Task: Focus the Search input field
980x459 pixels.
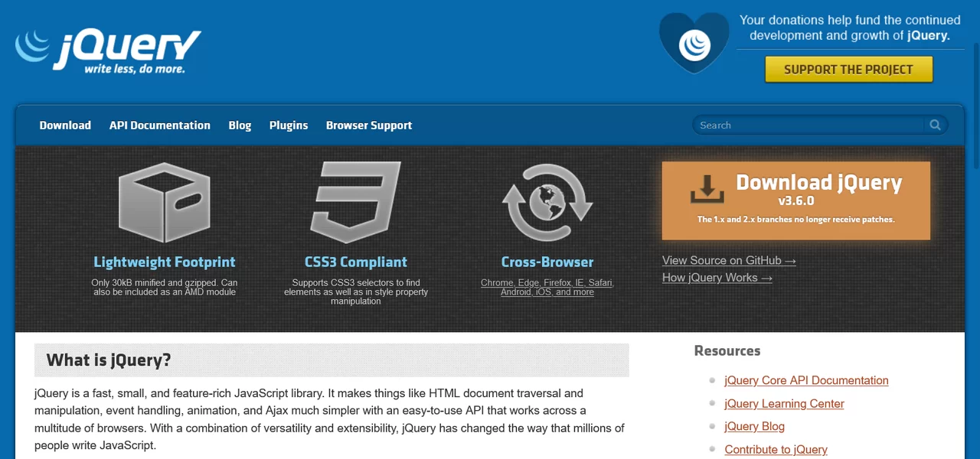Action: pyautogui.click(x=810, y=125)
